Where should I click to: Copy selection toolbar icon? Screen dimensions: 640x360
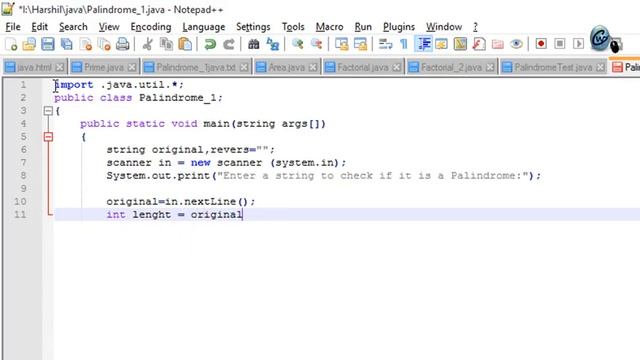click(x=166, y=44)
